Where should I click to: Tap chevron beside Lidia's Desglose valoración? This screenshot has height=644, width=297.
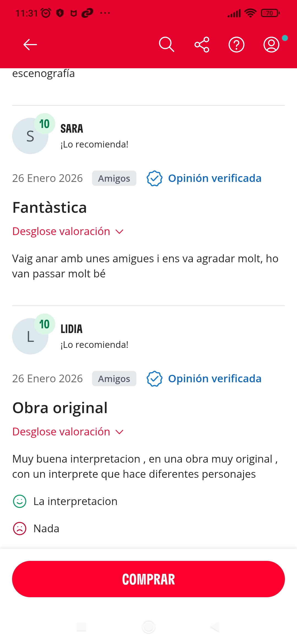pos(119,432)
